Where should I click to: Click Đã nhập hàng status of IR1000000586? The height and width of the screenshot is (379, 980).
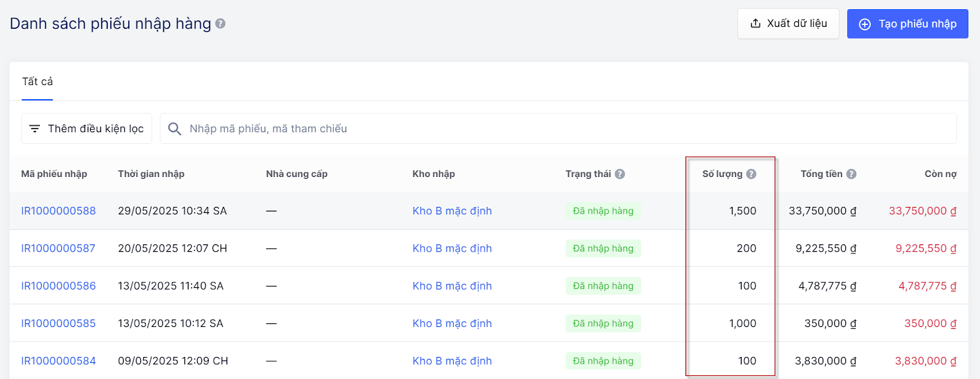pos(603,286)
